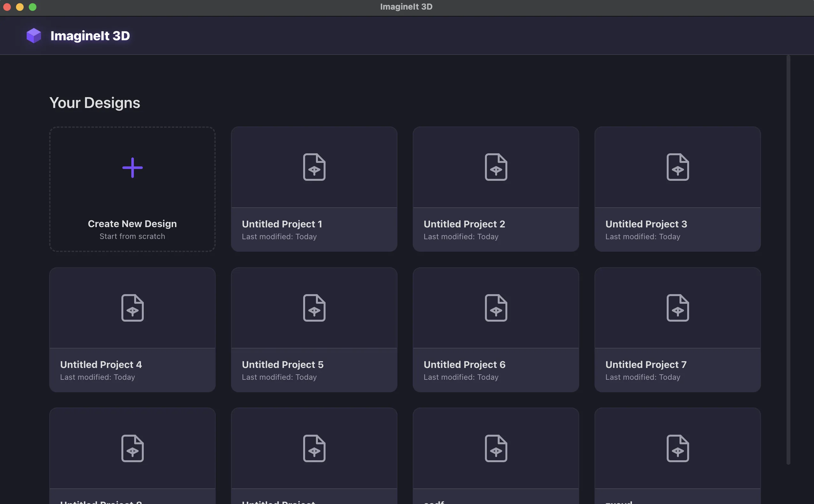Select the "Untitled Project 4" title
Image resolution: width=814 pixels, height=504 pixels.
pyautogui.click(x=101, y=365)
